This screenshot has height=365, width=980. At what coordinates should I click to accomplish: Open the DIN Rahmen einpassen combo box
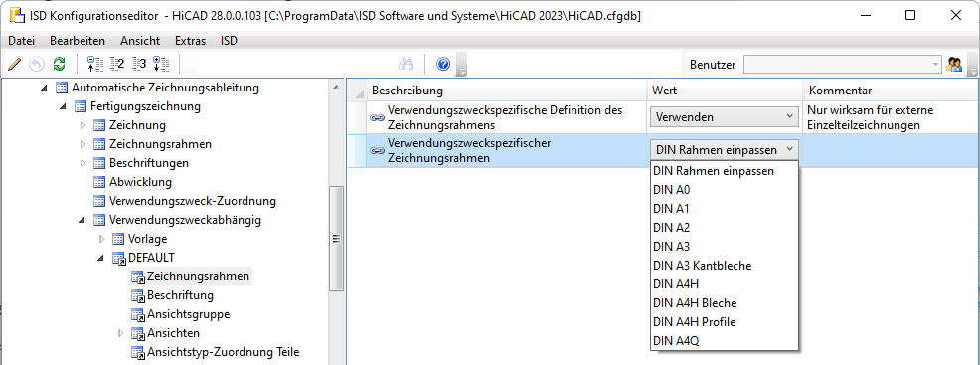[725, 150]
